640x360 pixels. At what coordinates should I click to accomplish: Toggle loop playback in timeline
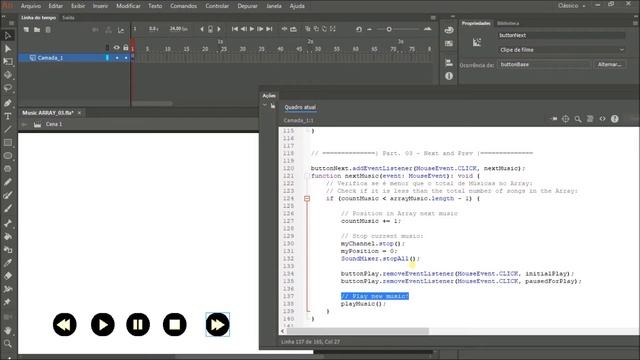pyautogui.click(x=293, y=29)
